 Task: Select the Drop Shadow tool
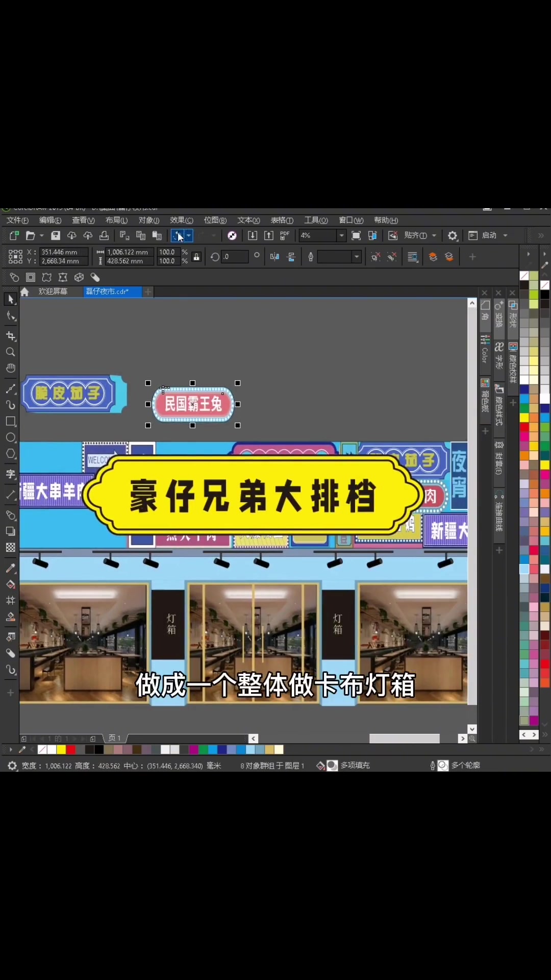[11, 531]
